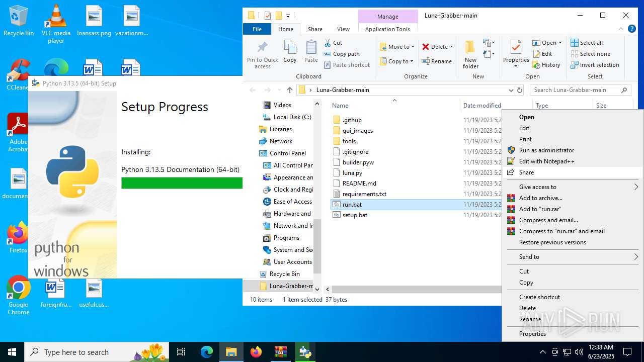Click the Windows Start button
The height and width of the screenshot is (362, 644).
(x=12, y=352)
